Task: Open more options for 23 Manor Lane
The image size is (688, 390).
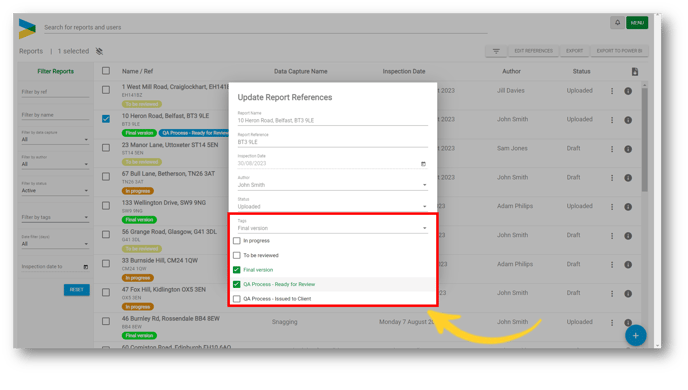Action: (612, 149)
